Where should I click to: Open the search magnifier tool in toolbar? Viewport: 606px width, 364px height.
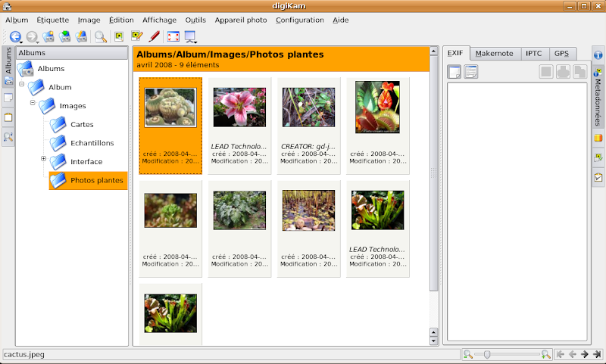[x=100, y=36]
